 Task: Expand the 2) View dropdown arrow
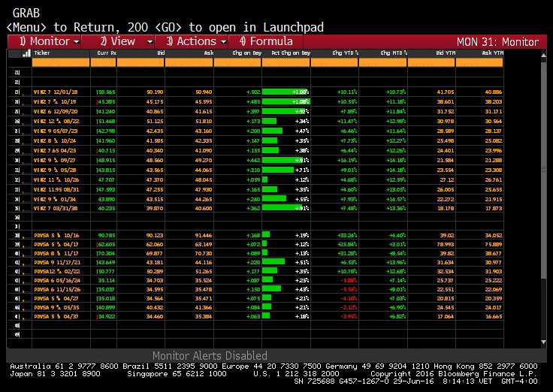[x=150, y=42]
